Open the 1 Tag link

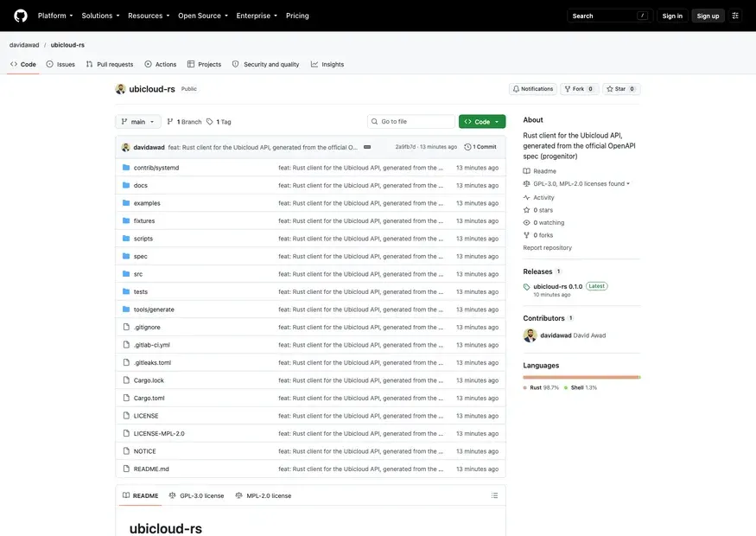tap(219, 122)
